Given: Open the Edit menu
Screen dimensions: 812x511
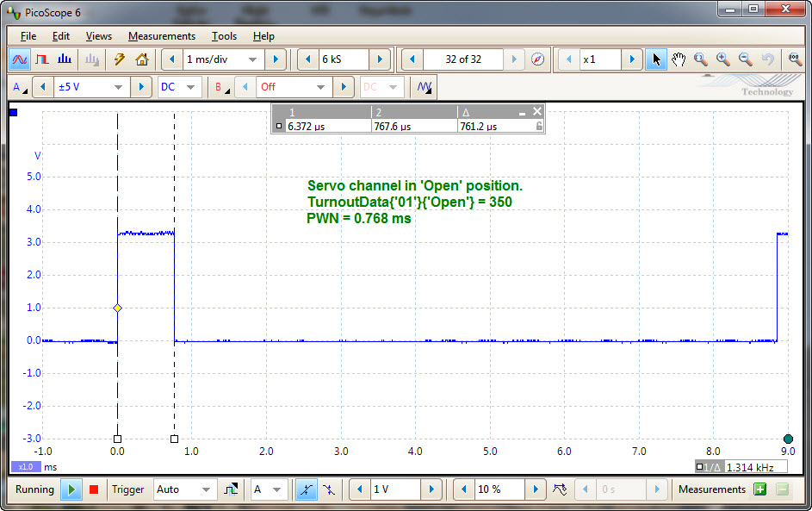Looking at the screenshot, I should point(60,36).
